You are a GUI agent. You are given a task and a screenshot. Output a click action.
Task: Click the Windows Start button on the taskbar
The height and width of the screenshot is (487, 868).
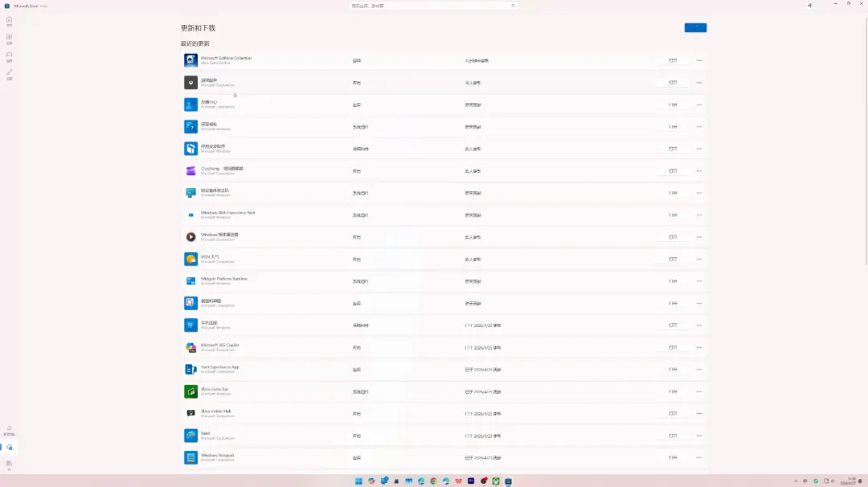358,481
